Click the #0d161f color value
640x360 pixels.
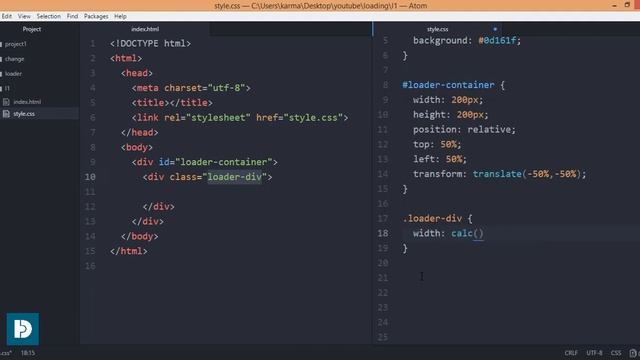(x=497, y=40)
